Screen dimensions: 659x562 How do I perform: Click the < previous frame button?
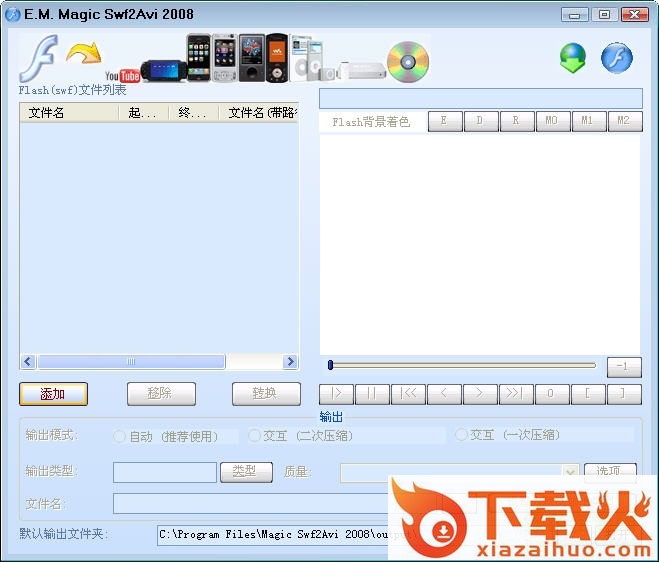tap(444, 394)
